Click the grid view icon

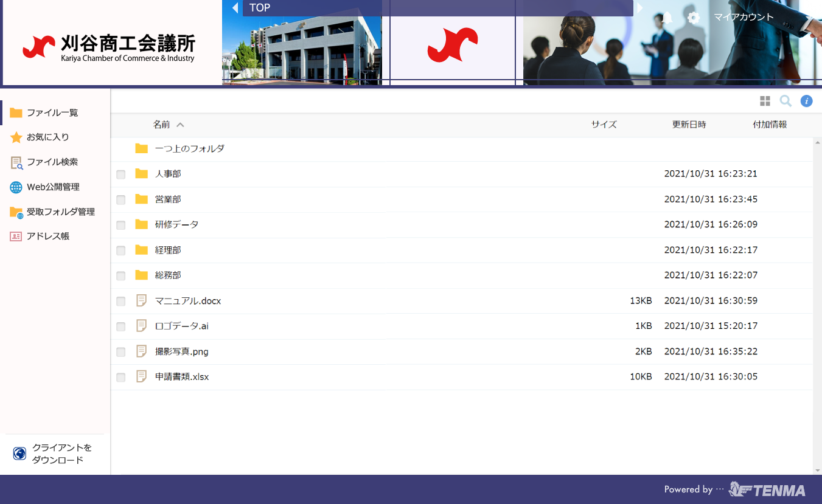pyautogui.click(x=765, y=101)
